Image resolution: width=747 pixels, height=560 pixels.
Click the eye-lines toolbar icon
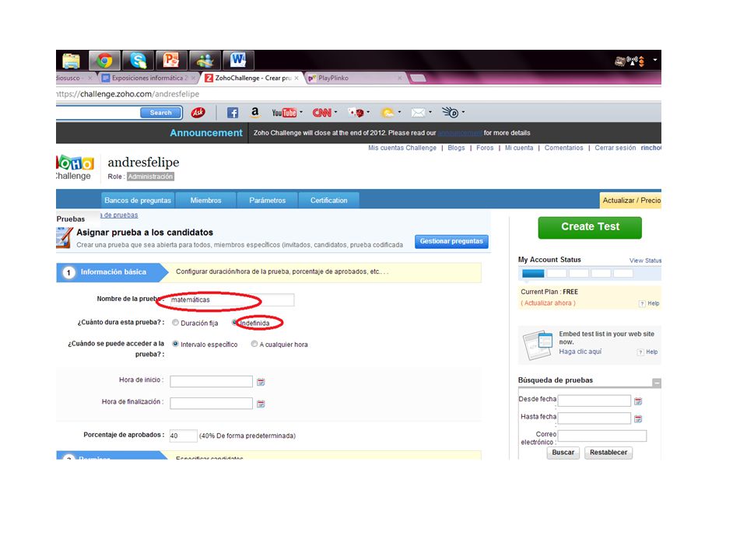pos(451,112)
